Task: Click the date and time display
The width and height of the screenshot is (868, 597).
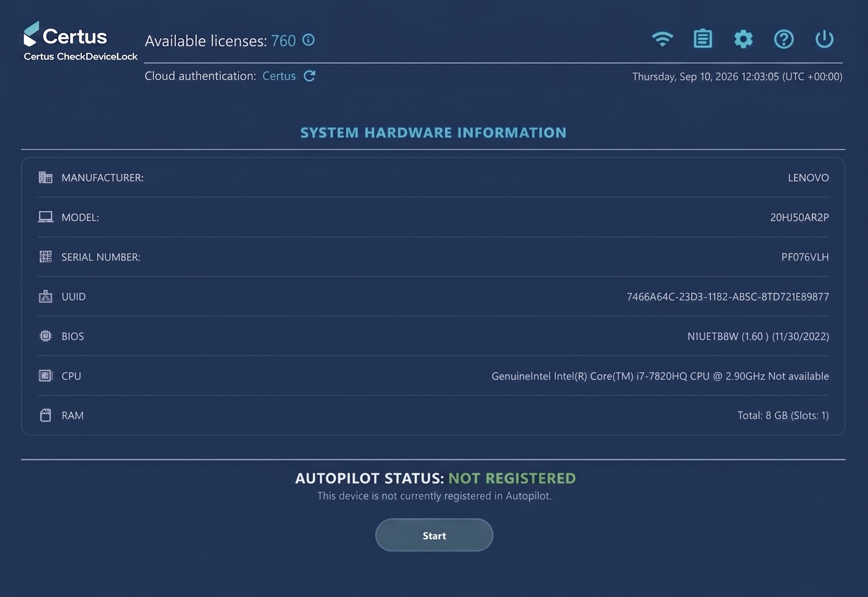Action: (737, 77)
